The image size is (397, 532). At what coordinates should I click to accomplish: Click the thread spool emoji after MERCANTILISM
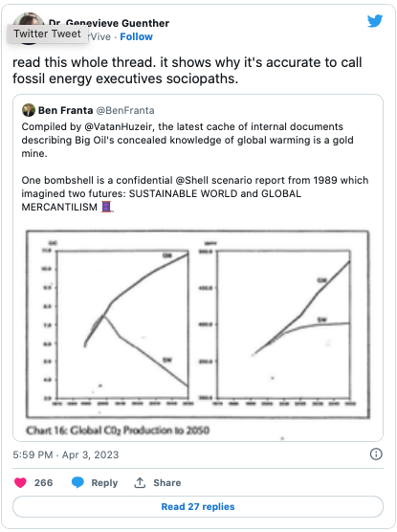[107, 207]
